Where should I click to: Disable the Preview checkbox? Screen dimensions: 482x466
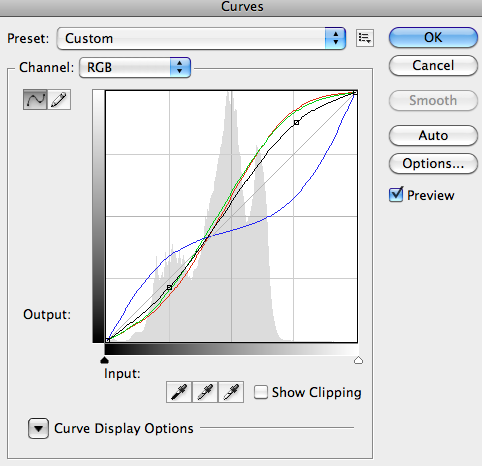click(396, 195)
